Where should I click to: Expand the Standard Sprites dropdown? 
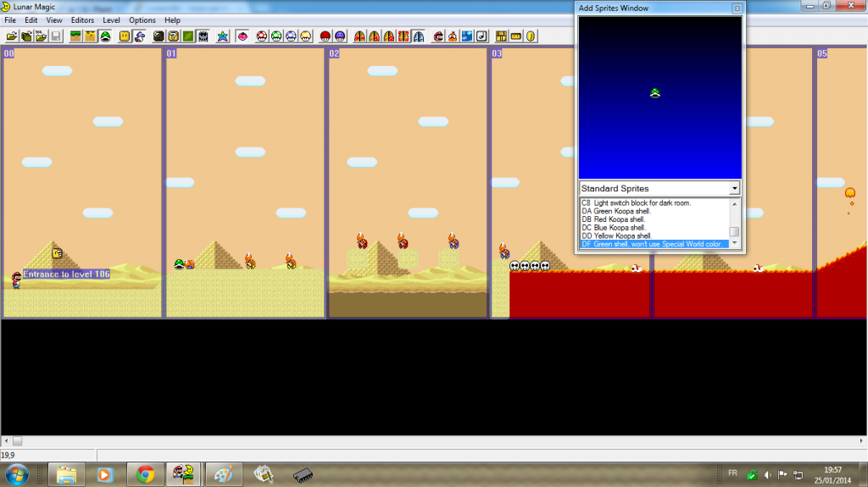(734, 189)
